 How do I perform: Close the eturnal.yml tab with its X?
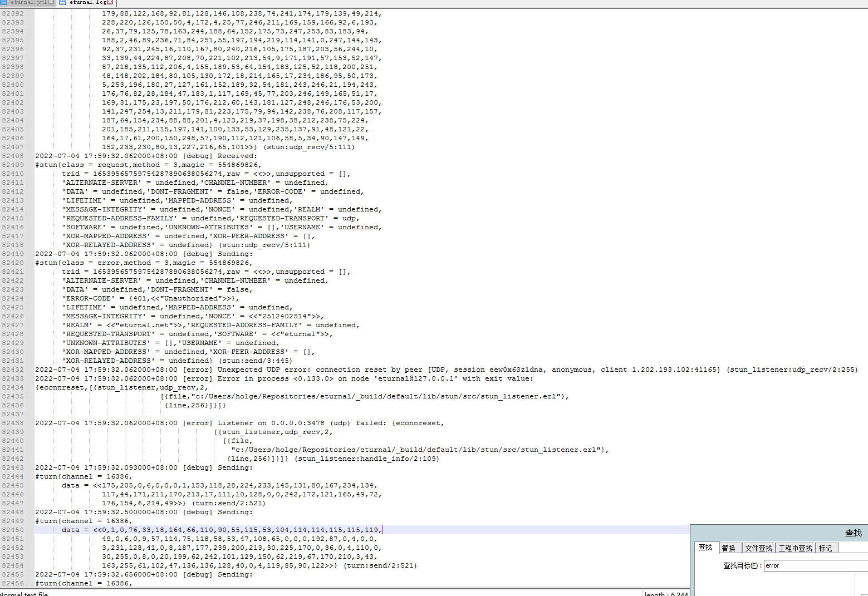(x=51, y=2)
